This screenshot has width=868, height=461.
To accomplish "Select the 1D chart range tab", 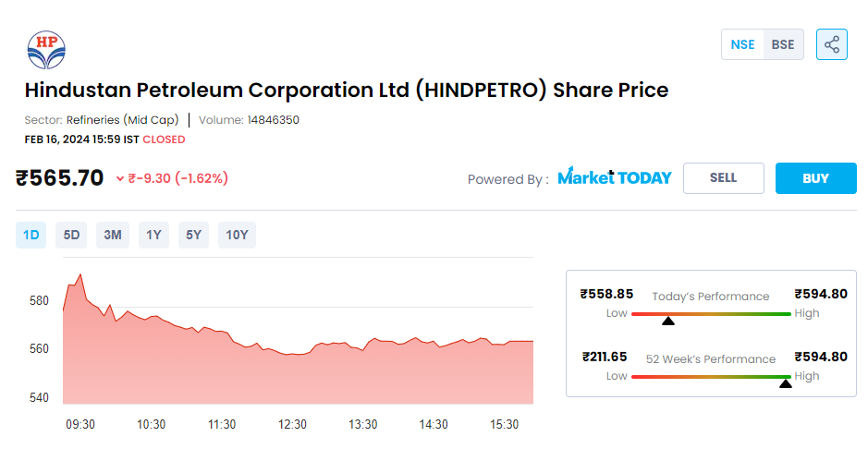I will tap(31, 235).
